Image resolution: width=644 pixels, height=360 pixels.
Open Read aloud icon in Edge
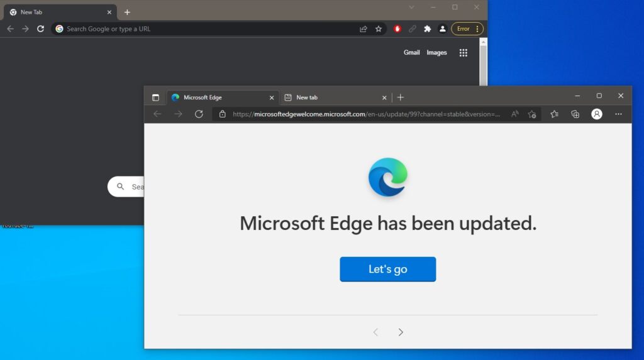514,114
